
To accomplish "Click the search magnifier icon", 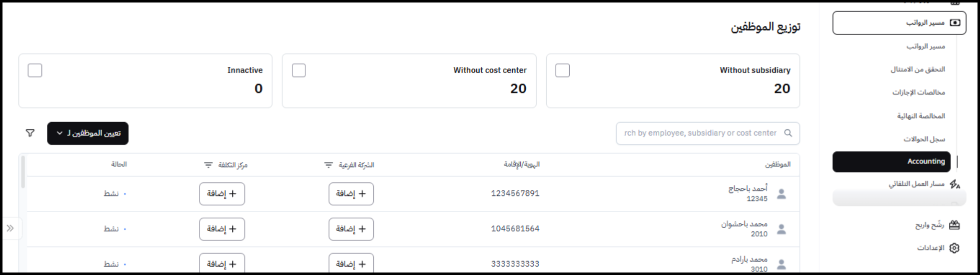I will [x=788, y=133].
